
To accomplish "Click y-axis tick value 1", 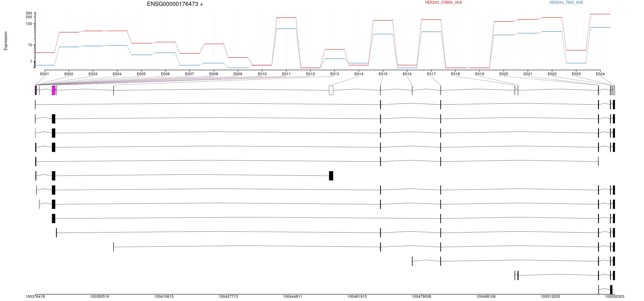I will pos(31,62).
